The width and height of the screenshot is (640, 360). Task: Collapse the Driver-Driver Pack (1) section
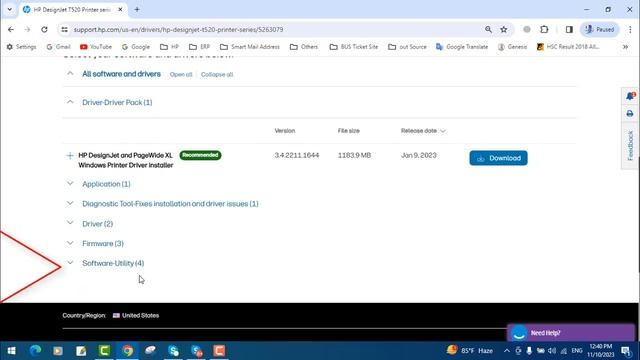pos(70,102)
